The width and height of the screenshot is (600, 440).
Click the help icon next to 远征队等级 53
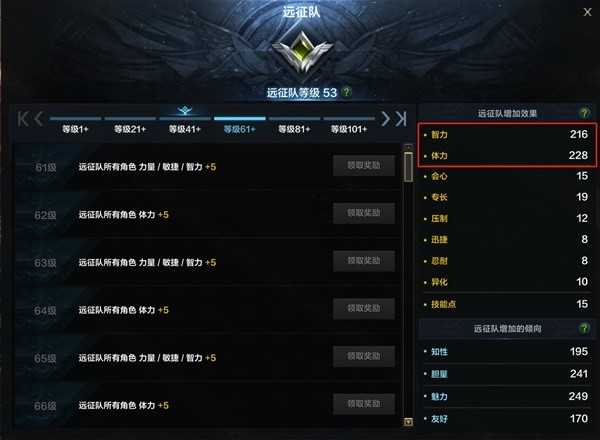pyautogui.click(x=346, y=92)
